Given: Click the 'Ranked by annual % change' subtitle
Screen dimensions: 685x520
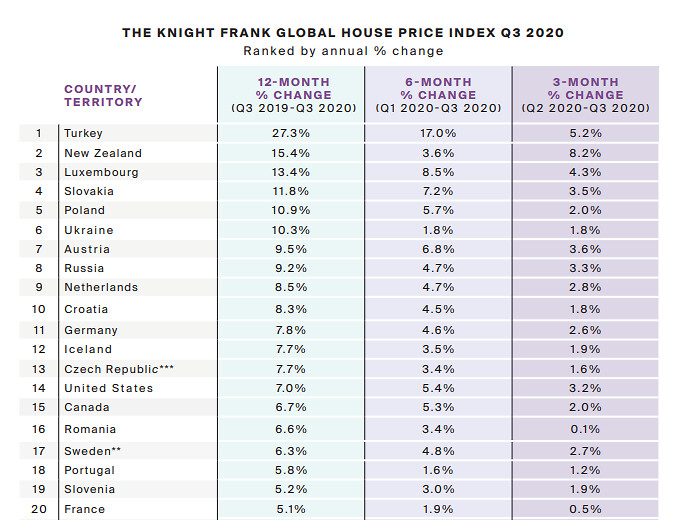Looking at the screenshot, I should coord(343,51).
